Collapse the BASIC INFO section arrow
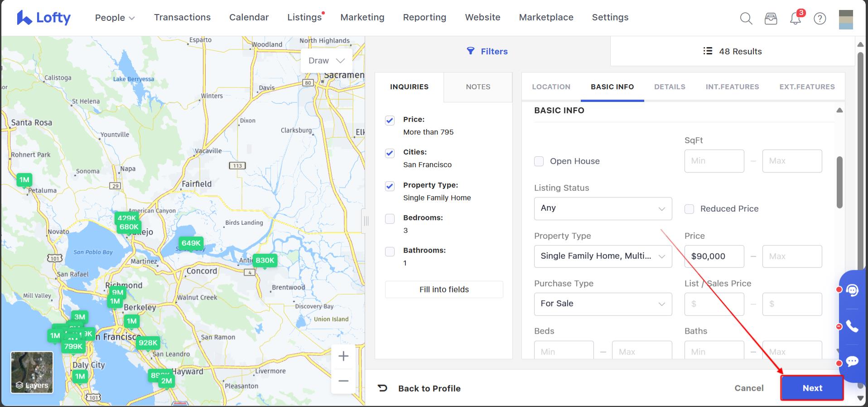 839,110
